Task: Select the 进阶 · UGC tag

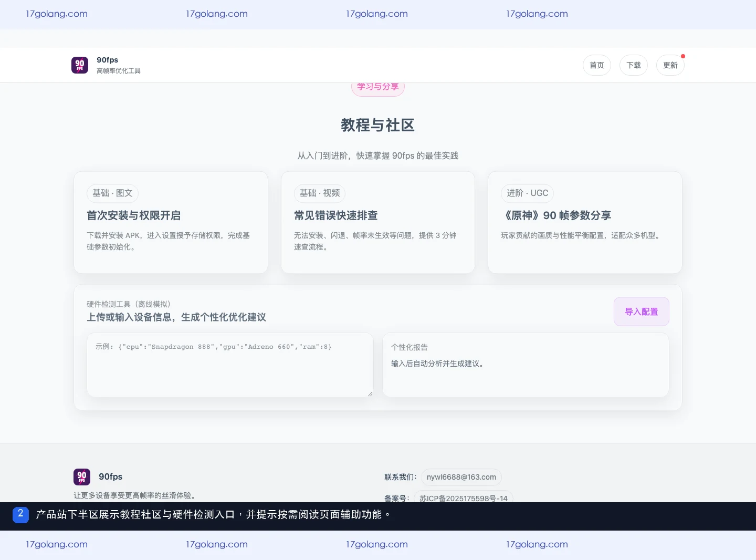Action: (527, 193)
